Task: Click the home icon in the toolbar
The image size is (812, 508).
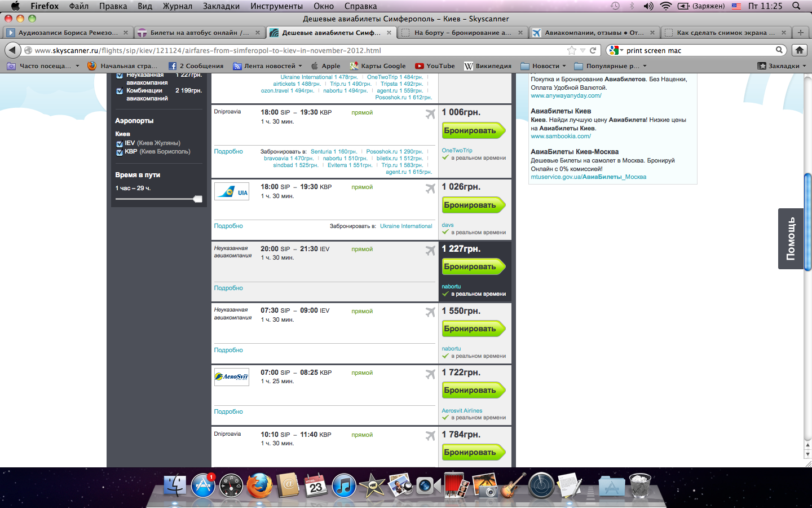Action: coord(799,50)
